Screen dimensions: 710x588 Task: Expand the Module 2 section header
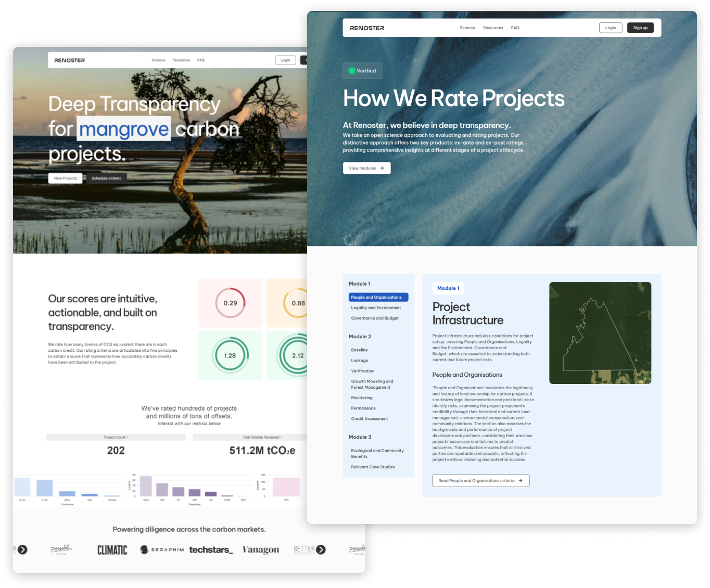pyautogui.click(x=360, y=337)
